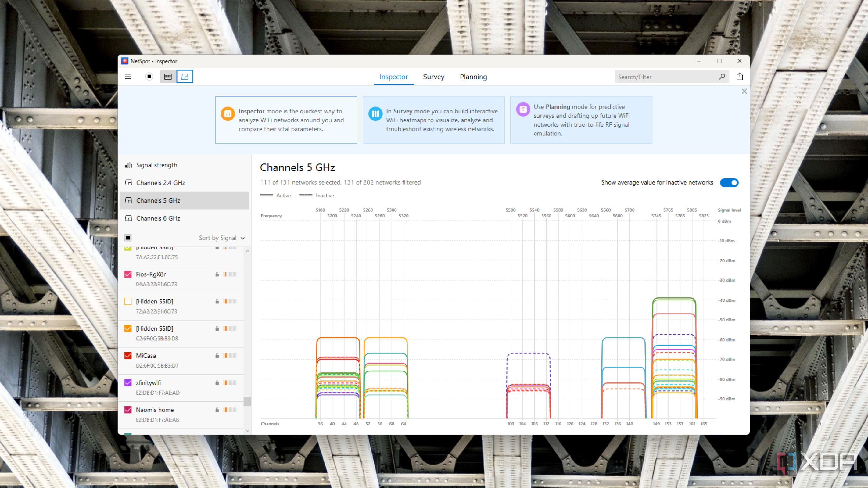Click the Channels 5 GHz heading
Viewport: 868px width, 488px height.
[298, 167]
